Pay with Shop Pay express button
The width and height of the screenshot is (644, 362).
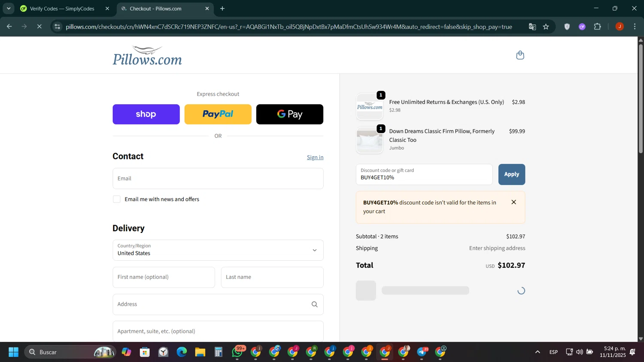(146, 114)
